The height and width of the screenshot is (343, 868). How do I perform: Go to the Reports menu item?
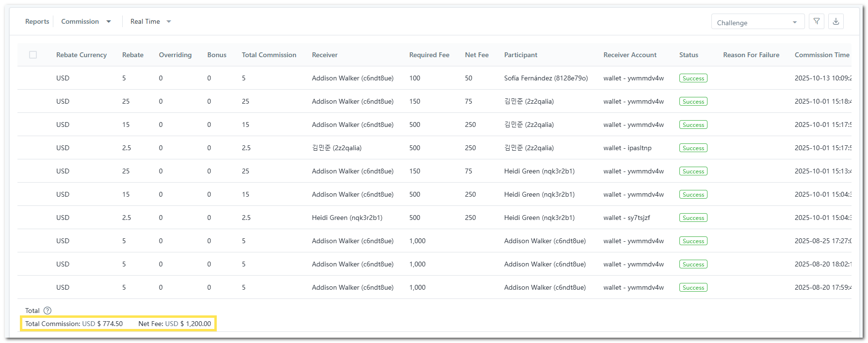(x=37, y=22)
